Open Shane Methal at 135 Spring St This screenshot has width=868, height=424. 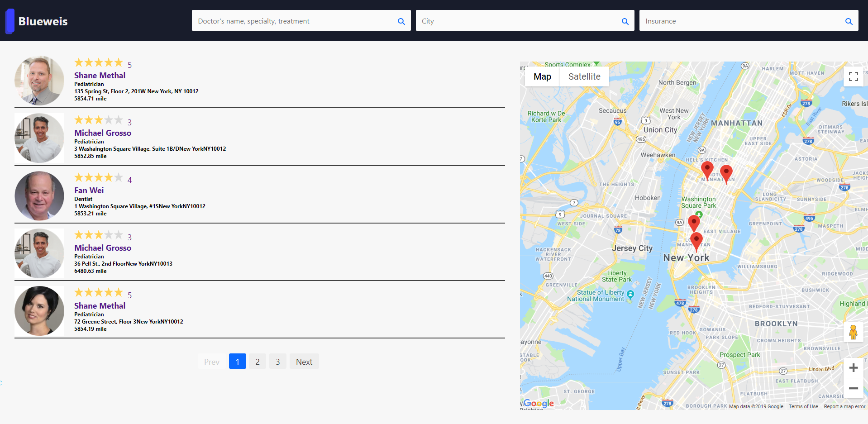click(100, 76)
